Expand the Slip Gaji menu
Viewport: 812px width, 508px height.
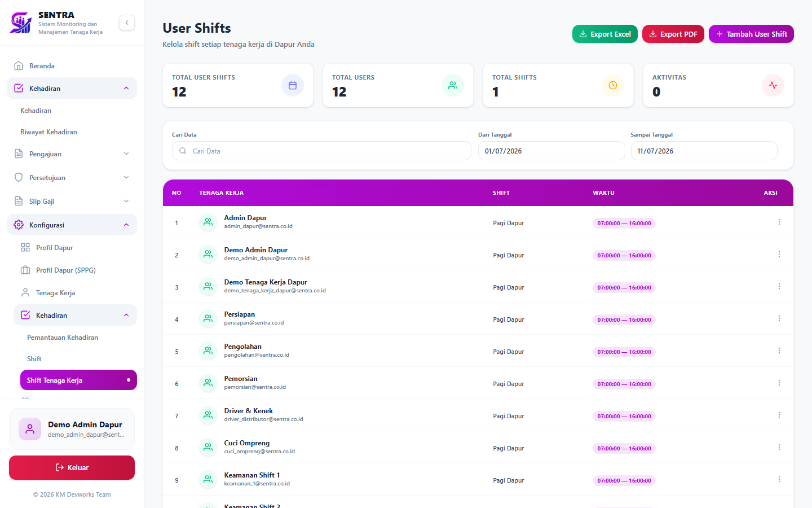point(72,201)
